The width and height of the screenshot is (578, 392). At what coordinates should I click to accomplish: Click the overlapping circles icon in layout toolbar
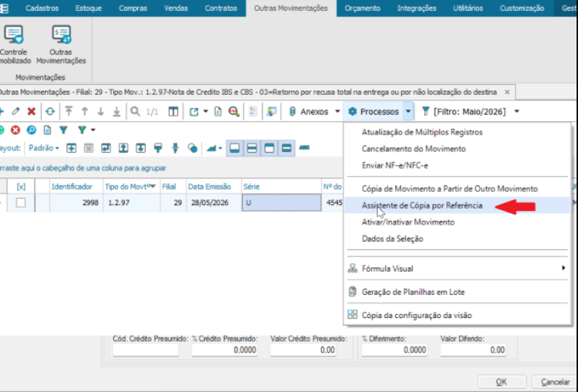tap(192, 148)
